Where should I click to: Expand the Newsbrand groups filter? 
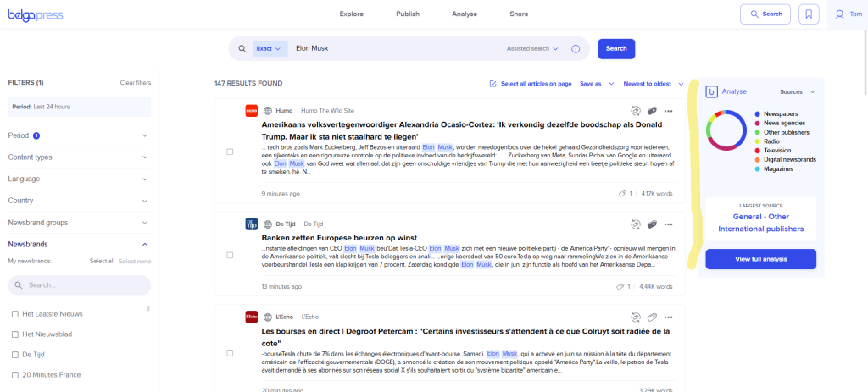[x=79, y=223]
